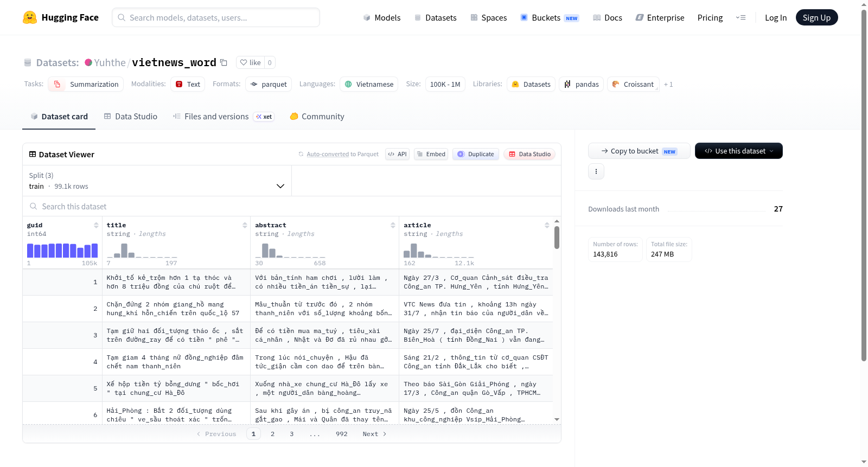Click the Models cube icon in navbar
This screenshot has width=868, height=467.
[367, 17]
